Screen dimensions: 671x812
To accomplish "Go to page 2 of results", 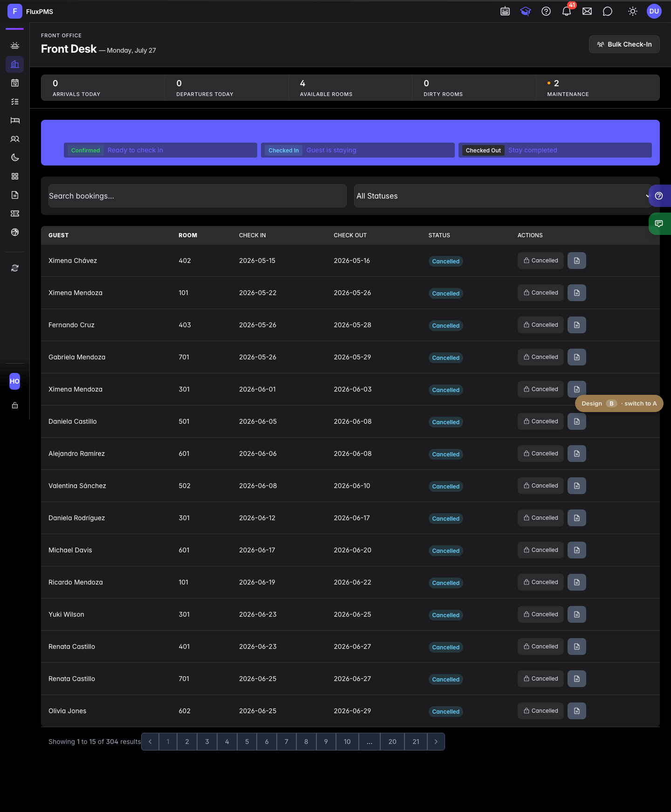I will click(187, 742).
